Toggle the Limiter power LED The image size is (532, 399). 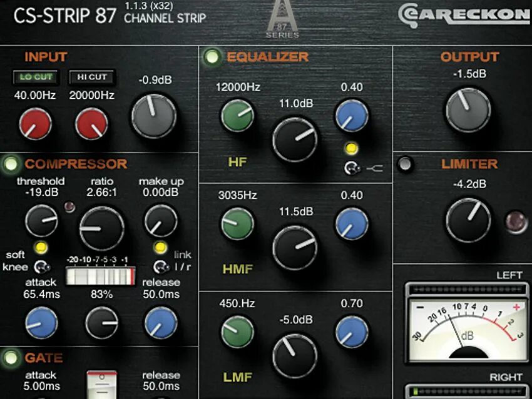(x=405, y=164)
